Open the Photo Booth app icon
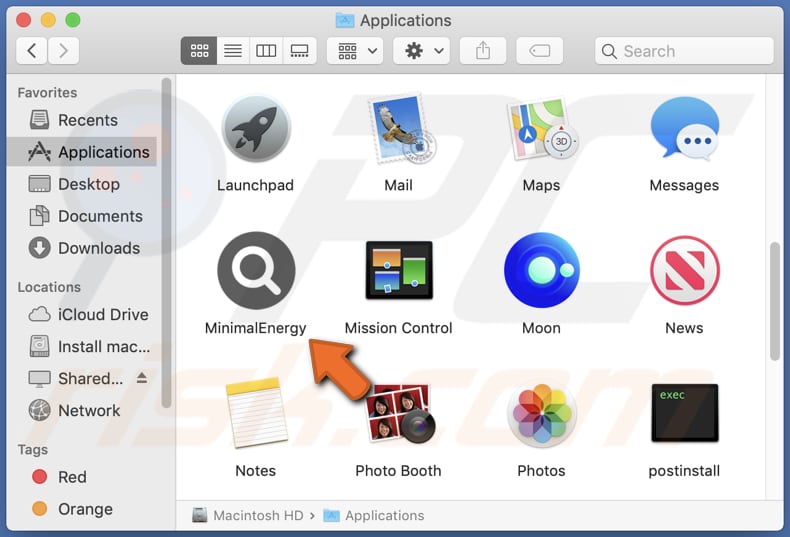This screenshot has height=537, width=790. (399, 413)
